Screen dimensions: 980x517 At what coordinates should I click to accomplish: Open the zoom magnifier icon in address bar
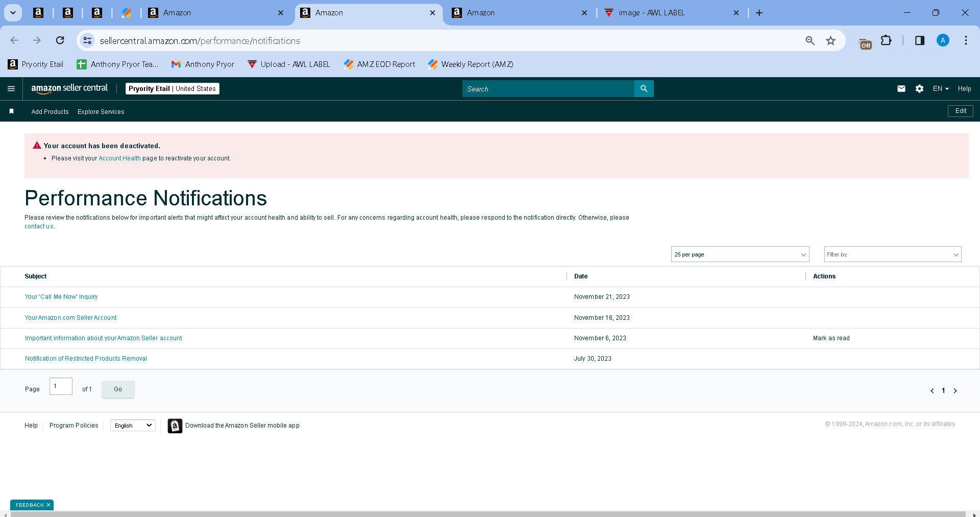click(x=810, y=40)
